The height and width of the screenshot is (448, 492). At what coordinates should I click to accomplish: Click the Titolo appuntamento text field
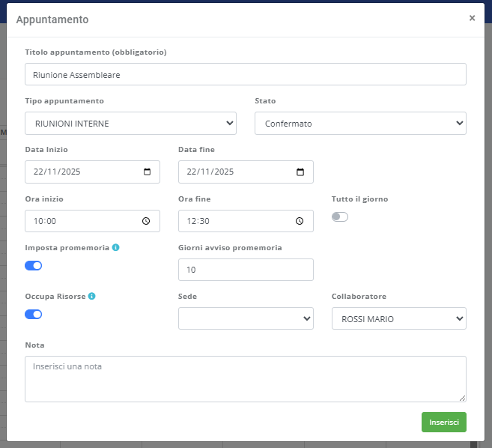tap(246, 75)
